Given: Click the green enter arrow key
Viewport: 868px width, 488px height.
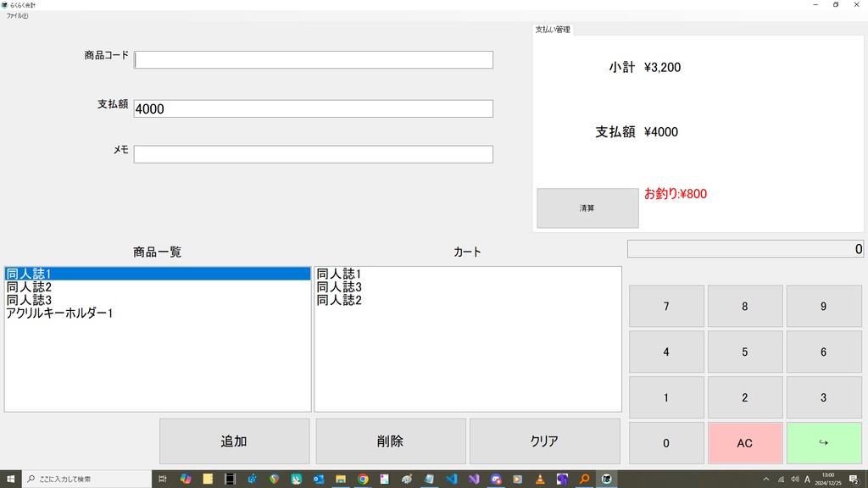Looking at the screenshot, I should pyautogui.click(x=824, y=443).
